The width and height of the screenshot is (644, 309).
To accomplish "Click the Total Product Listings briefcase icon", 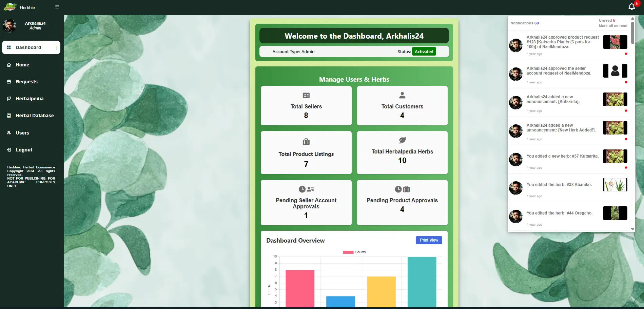I will coord(306,142).
